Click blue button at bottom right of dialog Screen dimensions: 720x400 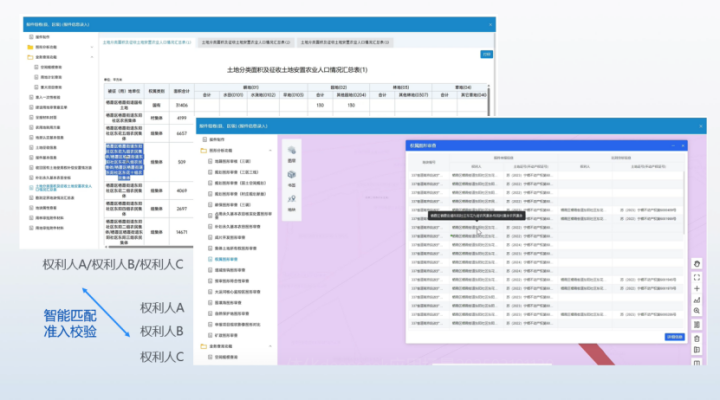click(x=674, y=337)
